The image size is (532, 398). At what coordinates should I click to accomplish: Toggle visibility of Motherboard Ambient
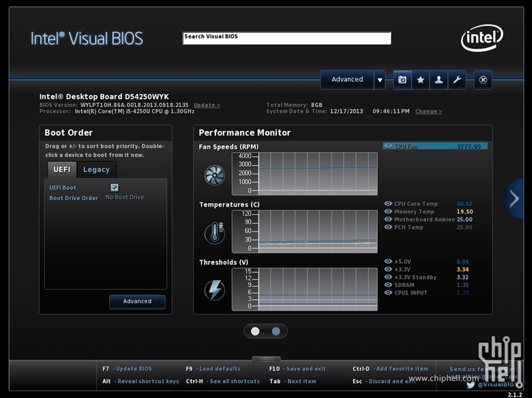(x=388, y=219)
